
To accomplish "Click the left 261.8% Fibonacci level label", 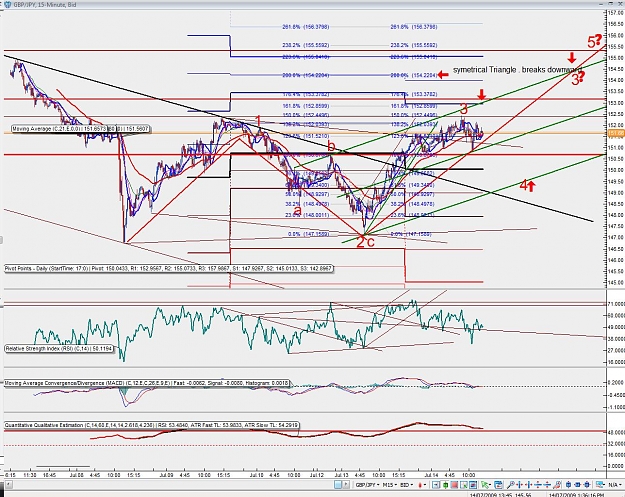I will tap(306, 27).
